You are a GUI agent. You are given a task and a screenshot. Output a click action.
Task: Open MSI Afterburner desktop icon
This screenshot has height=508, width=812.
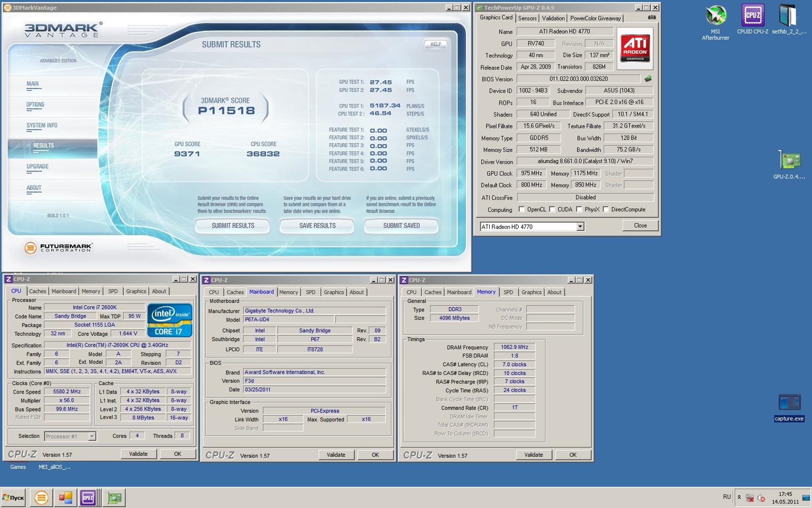716,23
